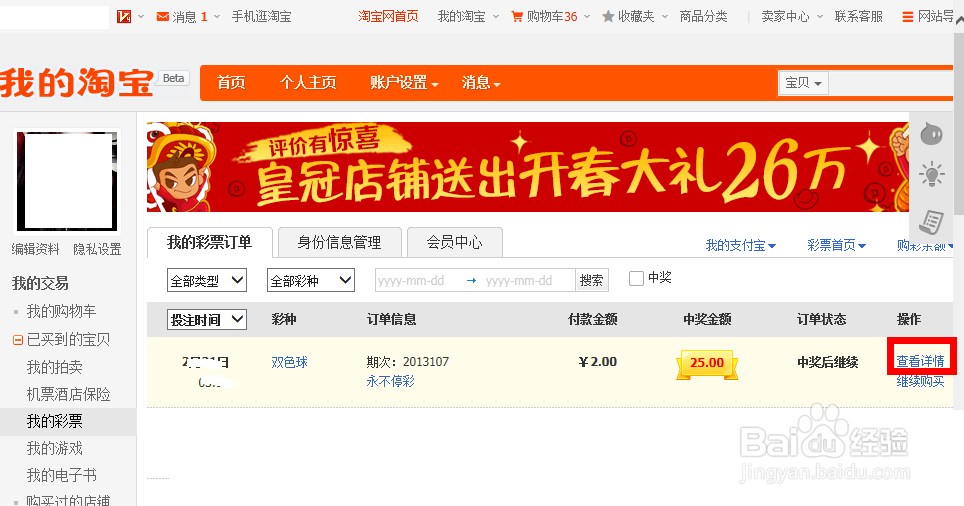964x506 pixels.
Task: Expand the 我的淘宝 top menu
Action: pos(468,17)
